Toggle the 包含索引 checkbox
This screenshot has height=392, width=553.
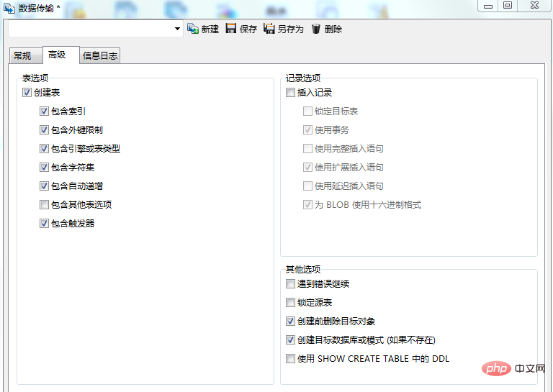point(44,111)
